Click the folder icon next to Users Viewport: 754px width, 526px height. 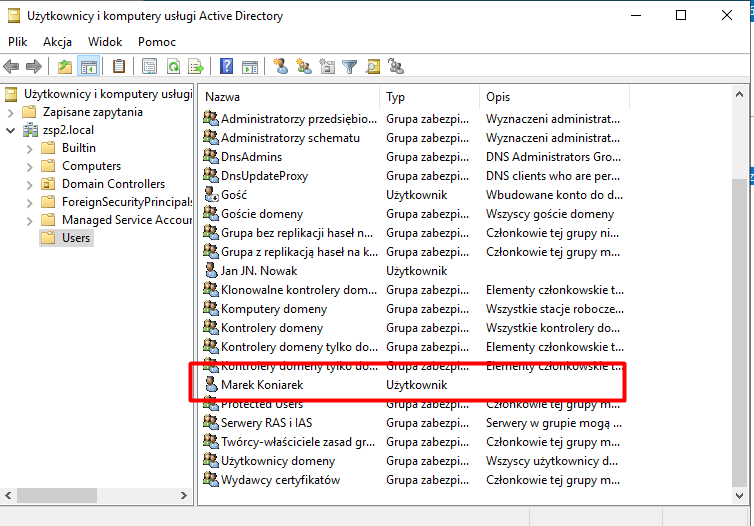(48, 238)
